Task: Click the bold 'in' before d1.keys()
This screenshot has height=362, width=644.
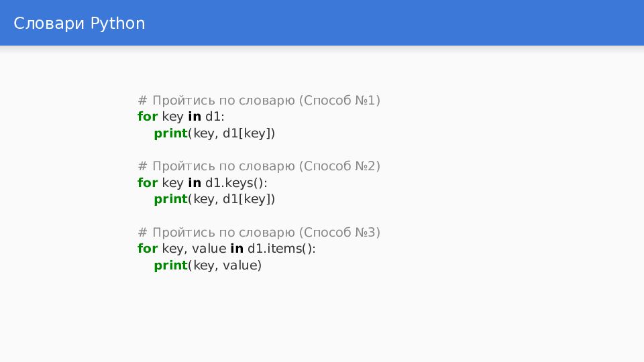Action: [x=195, y=182]
